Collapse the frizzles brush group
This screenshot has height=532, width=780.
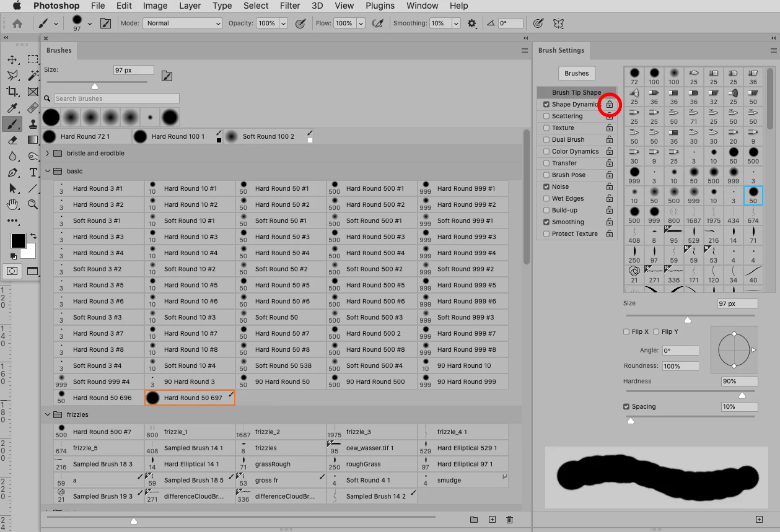pyautogui.click(x=48, y=415)
